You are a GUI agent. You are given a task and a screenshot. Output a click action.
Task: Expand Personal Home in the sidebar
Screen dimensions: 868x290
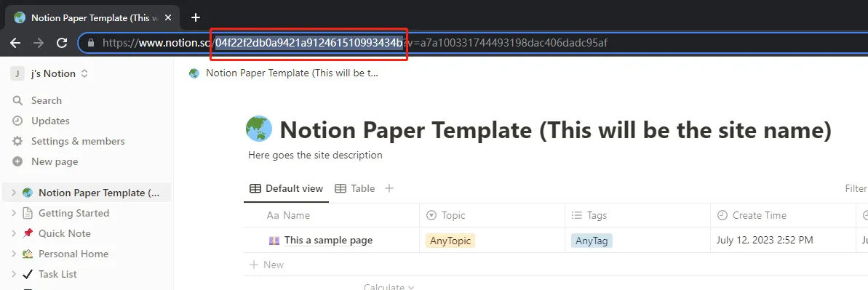coord(13,254)
